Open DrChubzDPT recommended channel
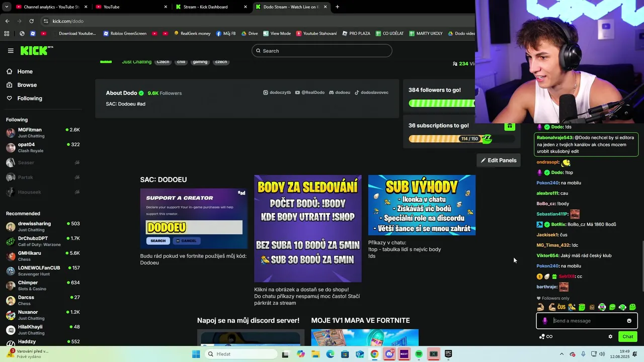 (43, 241)
